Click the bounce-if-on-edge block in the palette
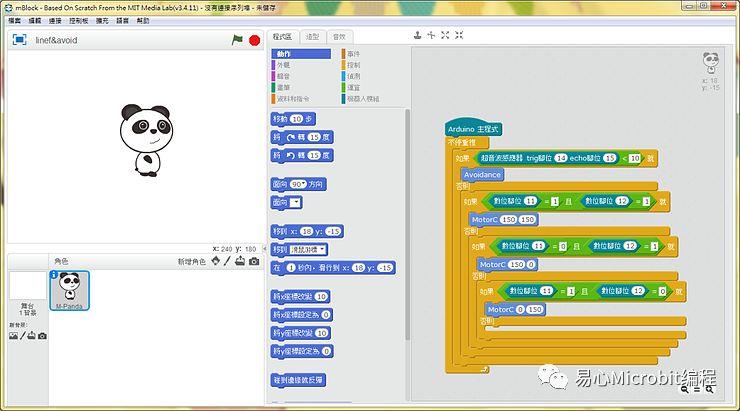The image size is (740, 411). (298, 380)
